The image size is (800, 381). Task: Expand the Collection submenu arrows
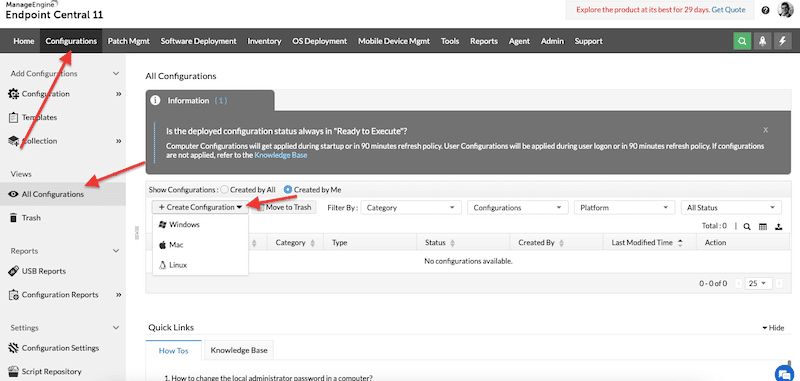(118, 141)
